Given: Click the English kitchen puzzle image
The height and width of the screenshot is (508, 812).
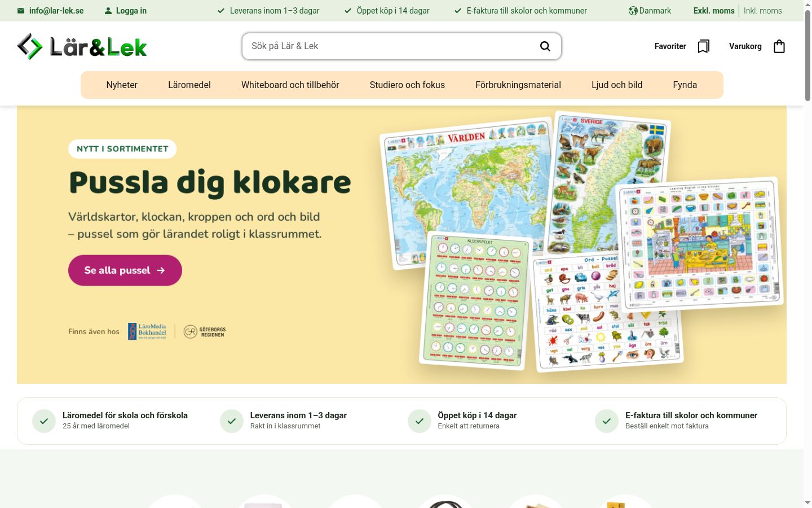Looking at the screenshot, I should 699,244.
